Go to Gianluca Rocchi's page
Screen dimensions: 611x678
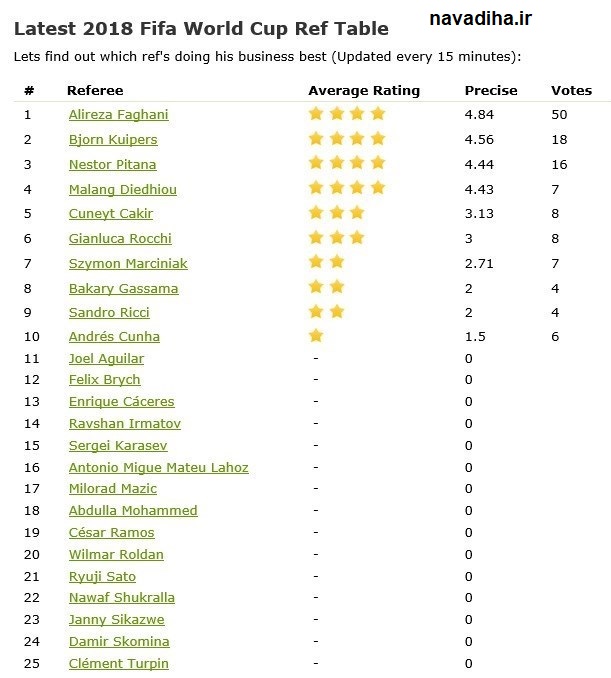pyautogui.click(x=120, y=239)
